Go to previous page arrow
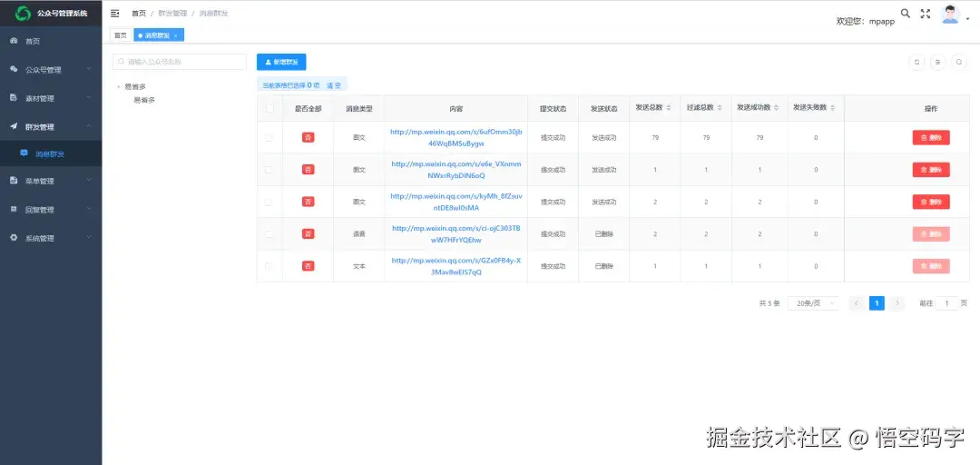 857,303
